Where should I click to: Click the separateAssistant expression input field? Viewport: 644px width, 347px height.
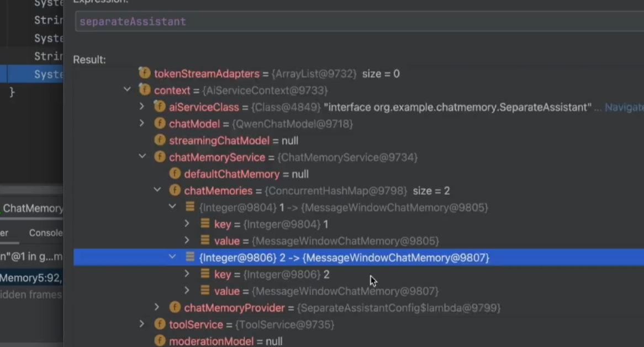360,22
